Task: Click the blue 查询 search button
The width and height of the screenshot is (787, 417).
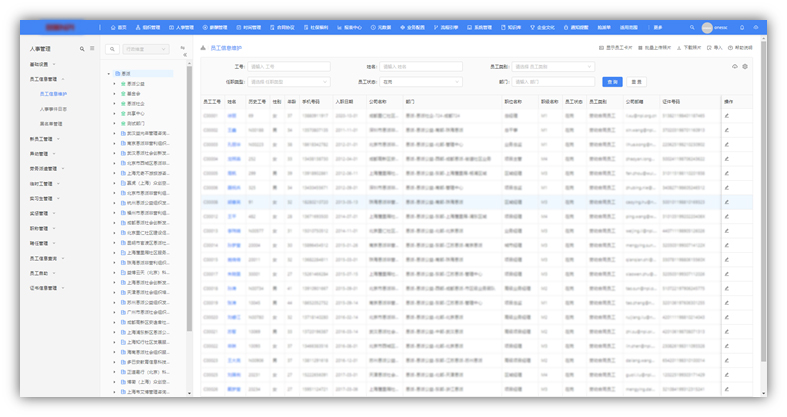Action: [x=613, y=82]
